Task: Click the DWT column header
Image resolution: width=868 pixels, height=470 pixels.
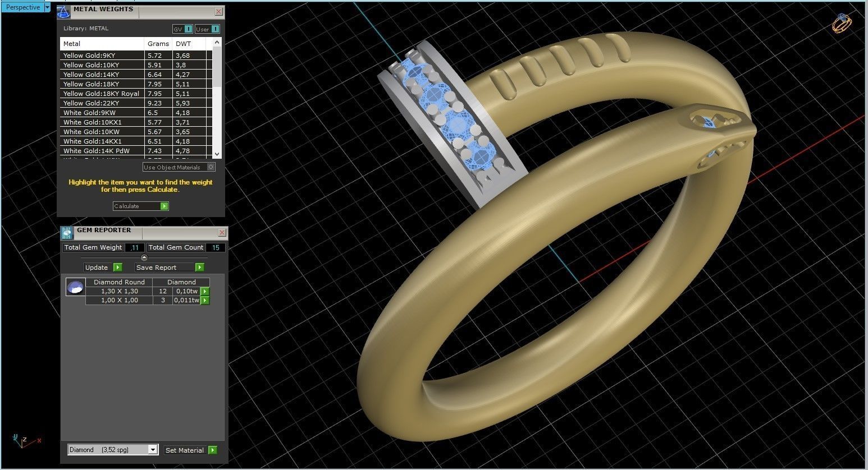Action: click(x=189, y=44)
